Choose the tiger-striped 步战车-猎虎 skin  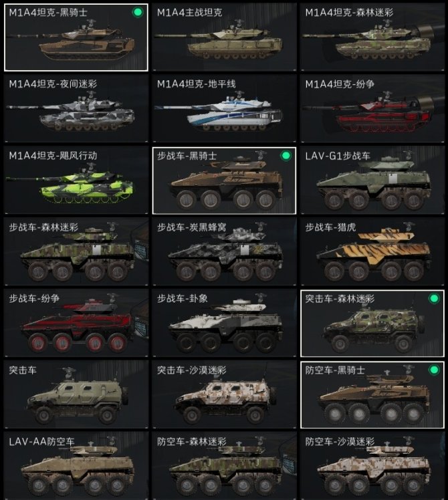[x=372, y=251]
